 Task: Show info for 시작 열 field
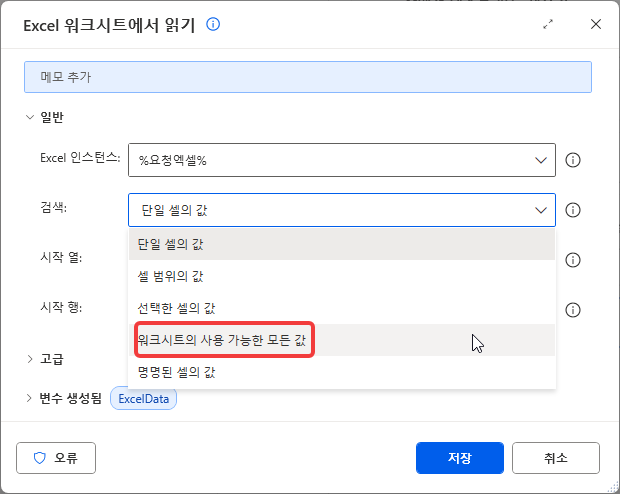click(x=573, y=260)
